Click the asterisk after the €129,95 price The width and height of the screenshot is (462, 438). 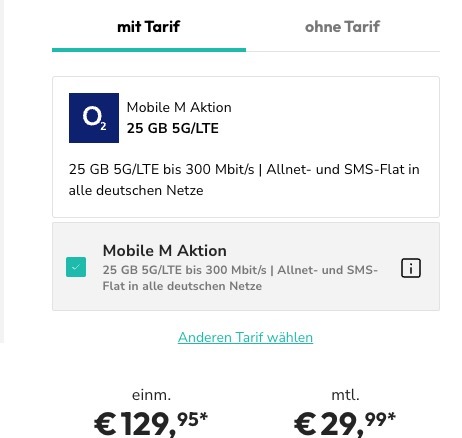coord(204,416)
